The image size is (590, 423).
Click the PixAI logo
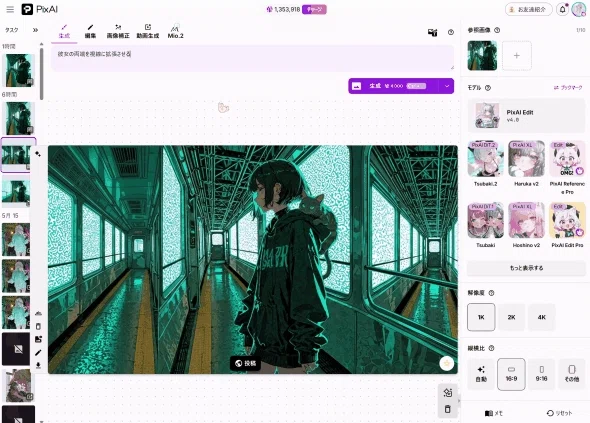(40, 9)
